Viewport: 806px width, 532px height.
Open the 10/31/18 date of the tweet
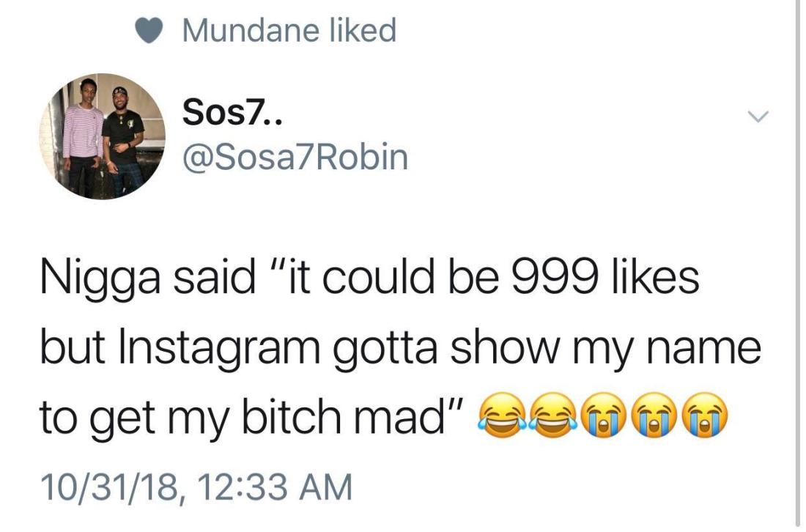[x=109, y=487]
